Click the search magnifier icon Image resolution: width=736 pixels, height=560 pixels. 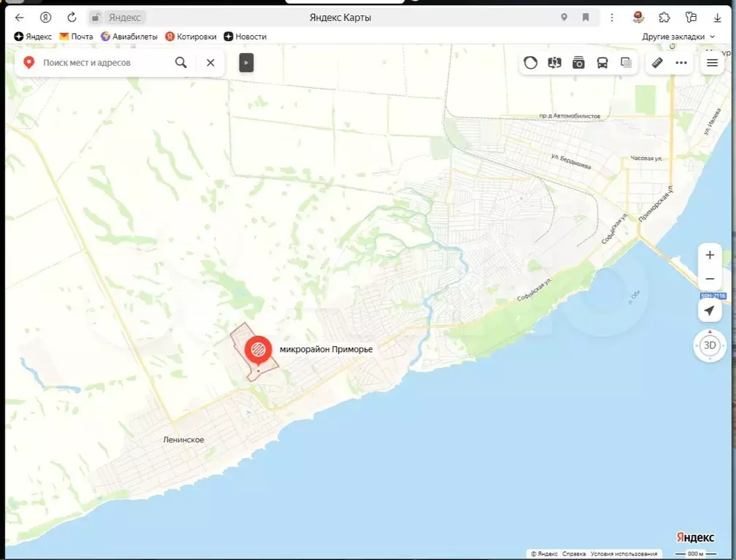[x=181, y=63]
